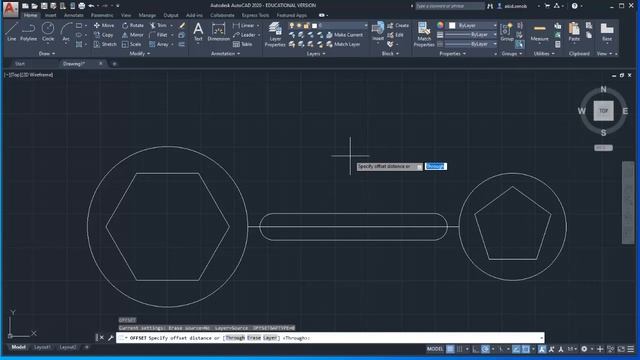The width and height of the screenshot is (640, 360).
Task: Click Create block button
Action: pos(398,25)
